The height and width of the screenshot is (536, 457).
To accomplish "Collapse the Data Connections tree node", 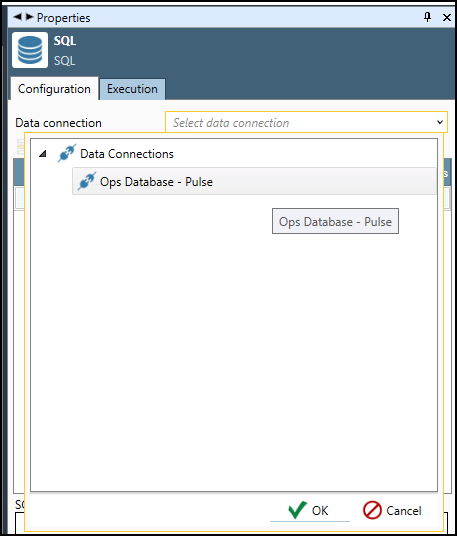I will coord(43,154).
